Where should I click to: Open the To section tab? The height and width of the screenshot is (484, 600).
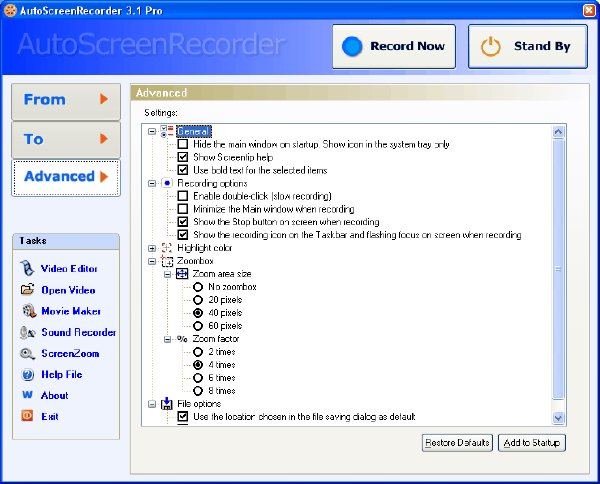coord(66,140)
